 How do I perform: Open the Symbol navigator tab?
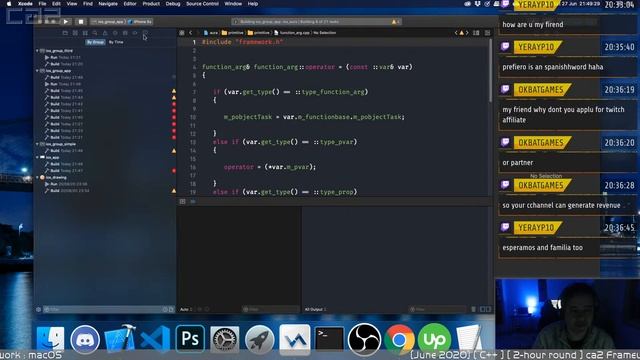85,33
